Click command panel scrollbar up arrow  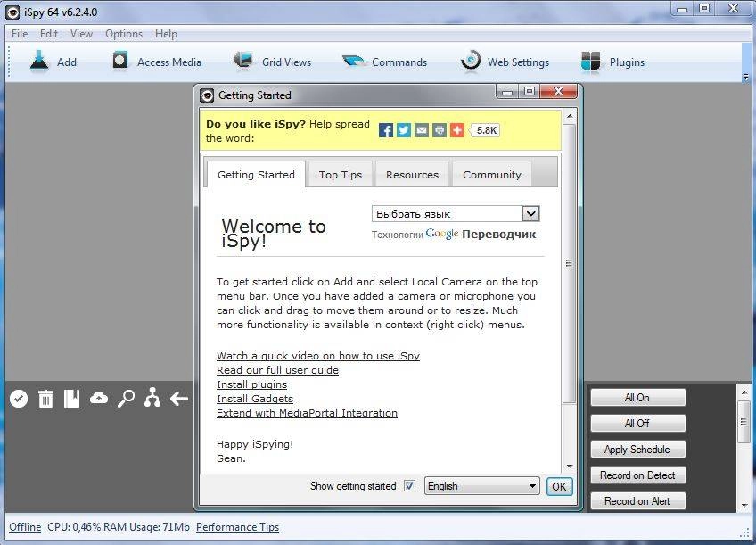(x=744, y=392)
